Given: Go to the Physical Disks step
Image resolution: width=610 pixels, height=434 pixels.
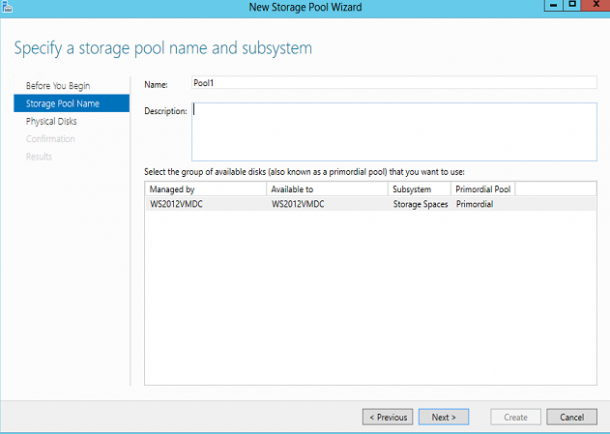Looking at the screenshot, I should click(x=51, y=121).
